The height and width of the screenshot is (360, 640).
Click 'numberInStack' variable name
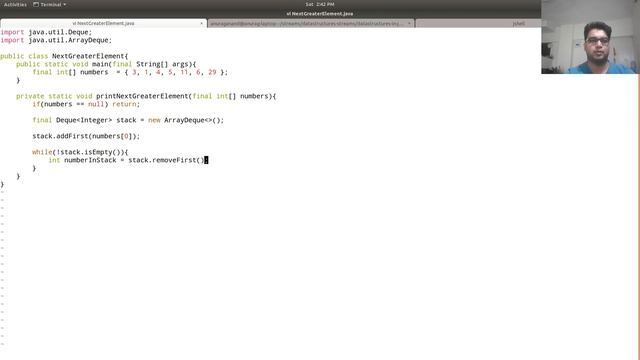(90, 160)
